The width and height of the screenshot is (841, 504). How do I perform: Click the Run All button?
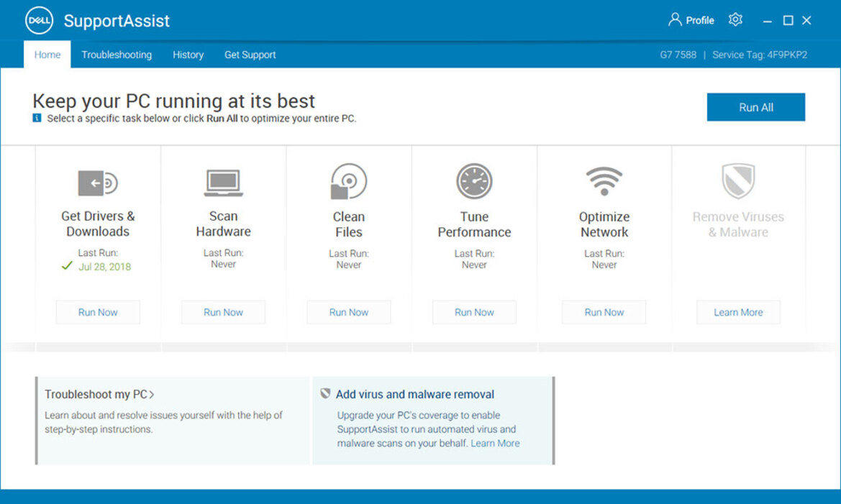[755, 107]
